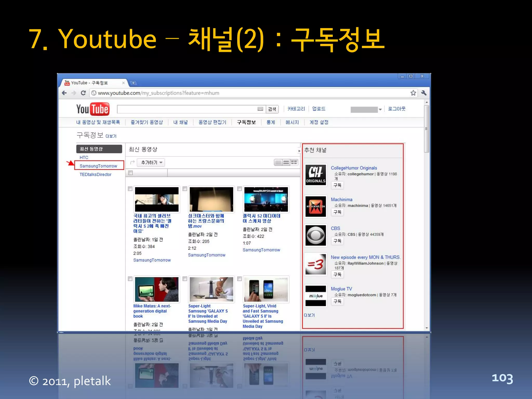
Task: Click the share arrow icon next to 추가하기
Action: tap(132, 162)
